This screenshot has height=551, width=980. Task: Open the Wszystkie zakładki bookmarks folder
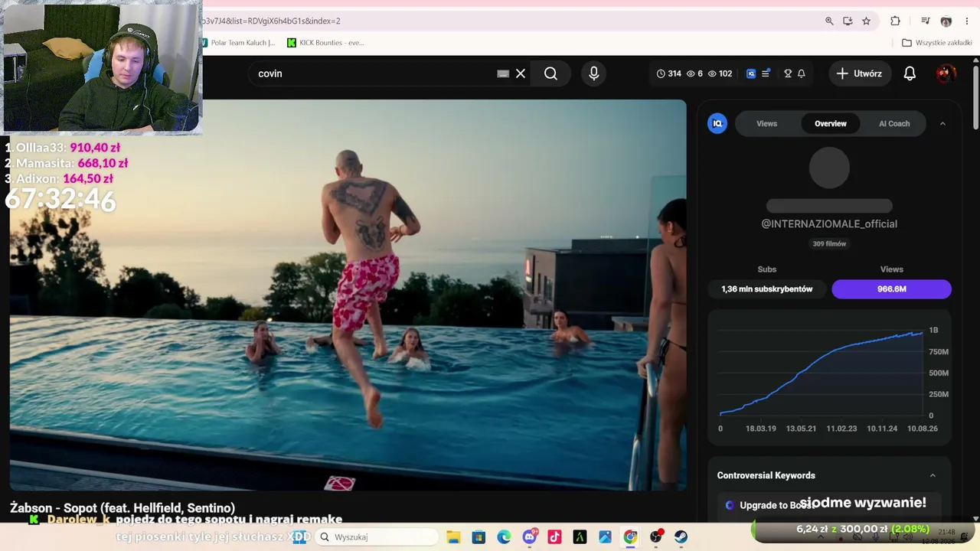tap(937, 43)
